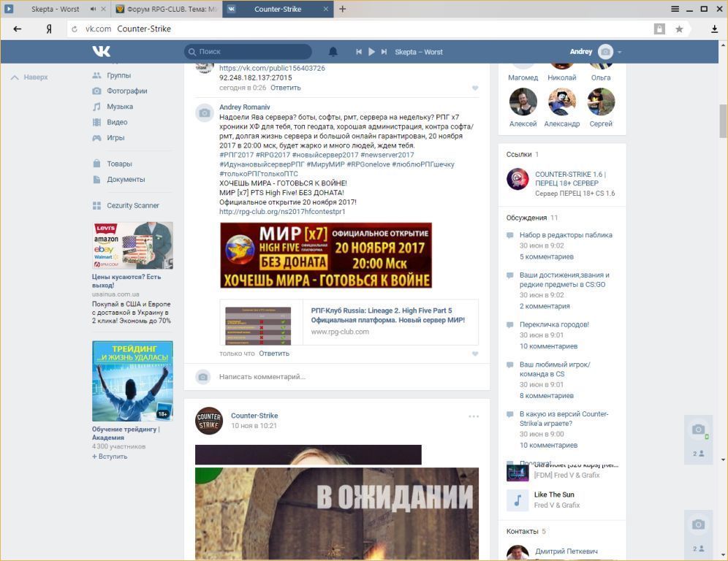Viewport: 728px width, 561px height.
Task: Like Andrey Romaniv's comment with heart
Action: coord(474,354)
